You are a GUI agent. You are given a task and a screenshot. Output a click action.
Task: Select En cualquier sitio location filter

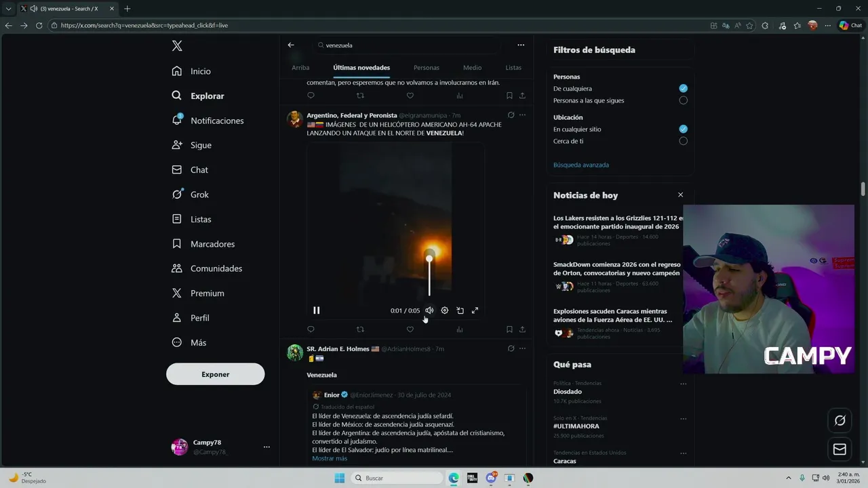[683, 129]
